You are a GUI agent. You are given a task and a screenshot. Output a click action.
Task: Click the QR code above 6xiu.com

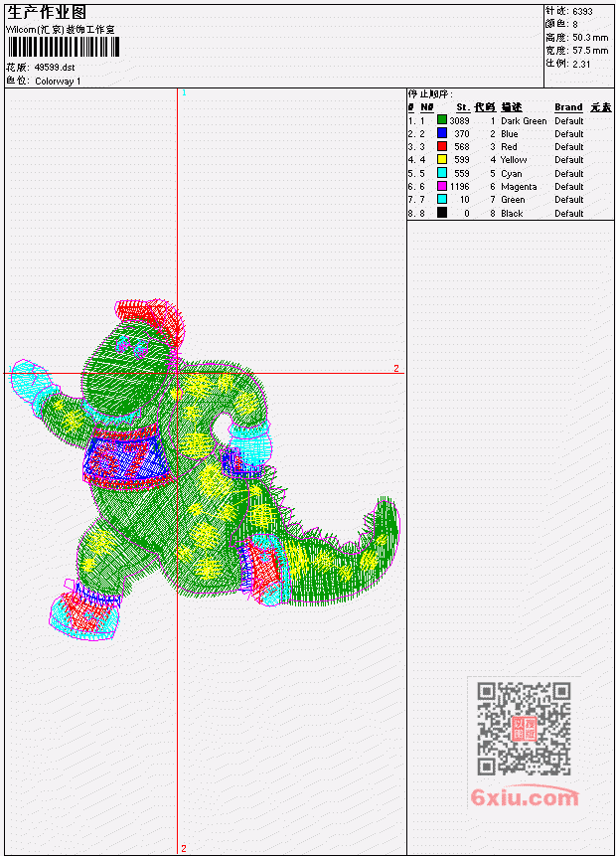[525, 728]
